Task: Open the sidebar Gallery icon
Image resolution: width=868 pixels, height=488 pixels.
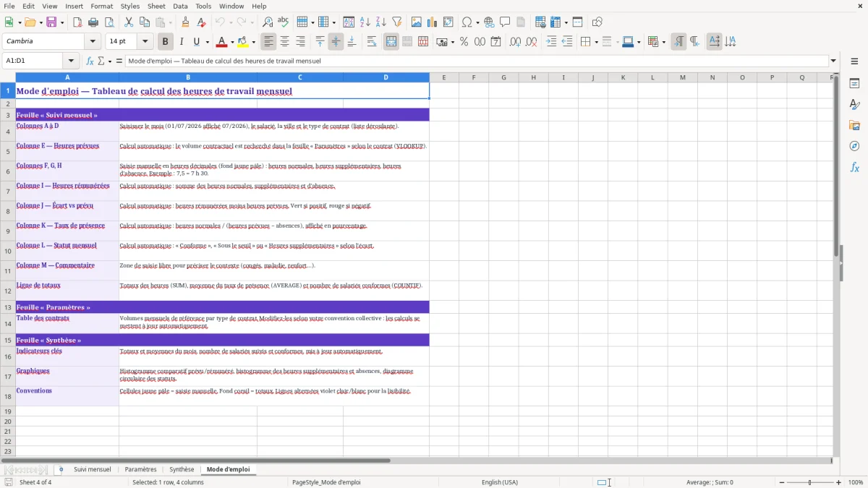Action: pyautogui.click(x=854, y=125)
